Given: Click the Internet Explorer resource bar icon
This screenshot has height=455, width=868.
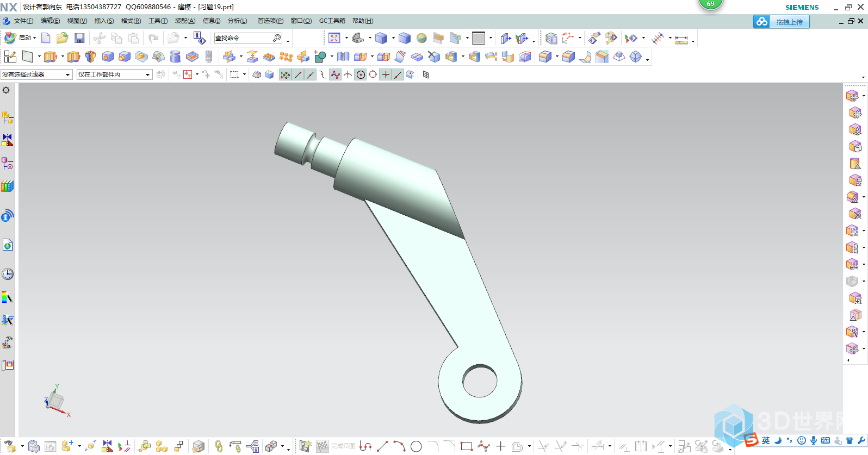Looking at the screenshot, I should [x=8, y=245].
